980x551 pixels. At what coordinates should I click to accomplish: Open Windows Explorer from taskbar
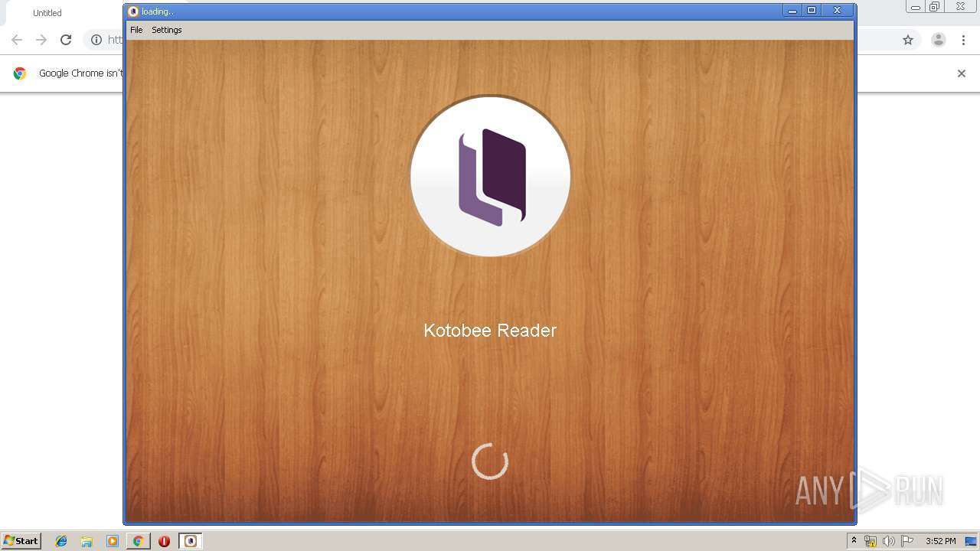(87, 541)
